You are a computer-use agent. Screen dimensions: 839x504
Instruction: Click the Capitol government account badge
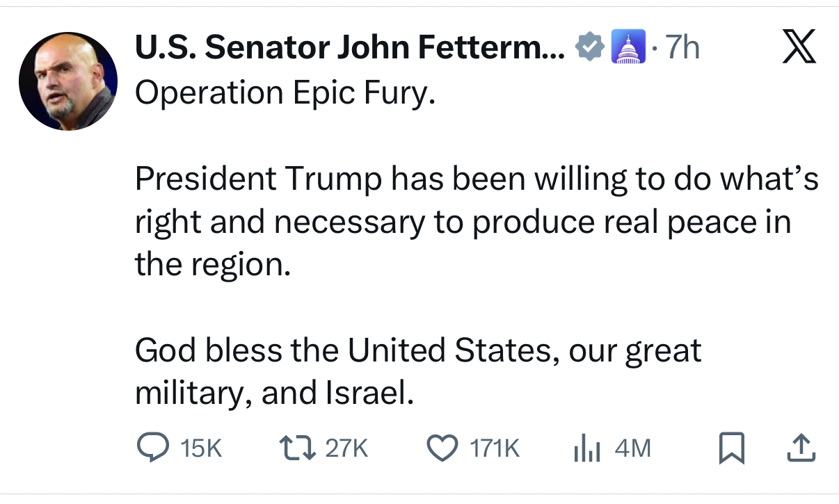click(624, 49)
